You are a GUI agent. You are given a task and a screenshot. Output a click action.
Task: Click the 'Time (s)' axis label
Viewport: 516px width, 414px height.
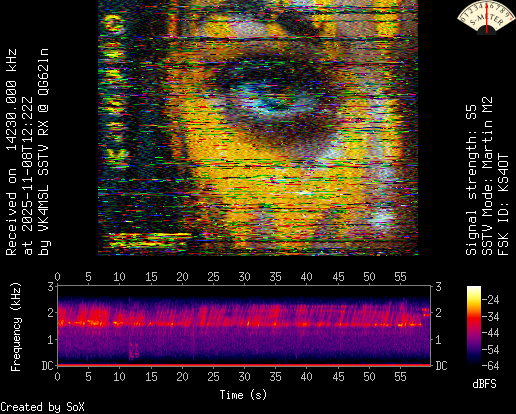(x=243, y=395)
